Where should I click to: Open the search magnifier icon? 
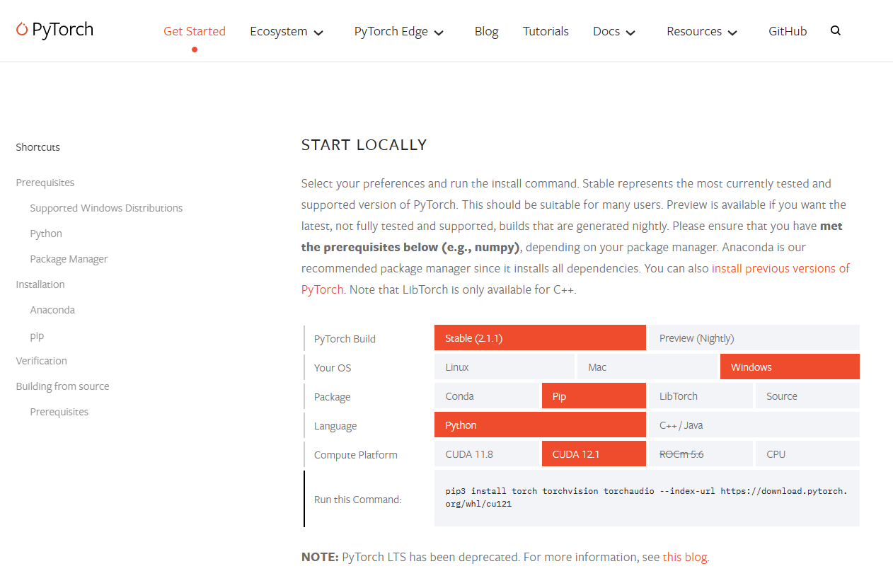836,30
